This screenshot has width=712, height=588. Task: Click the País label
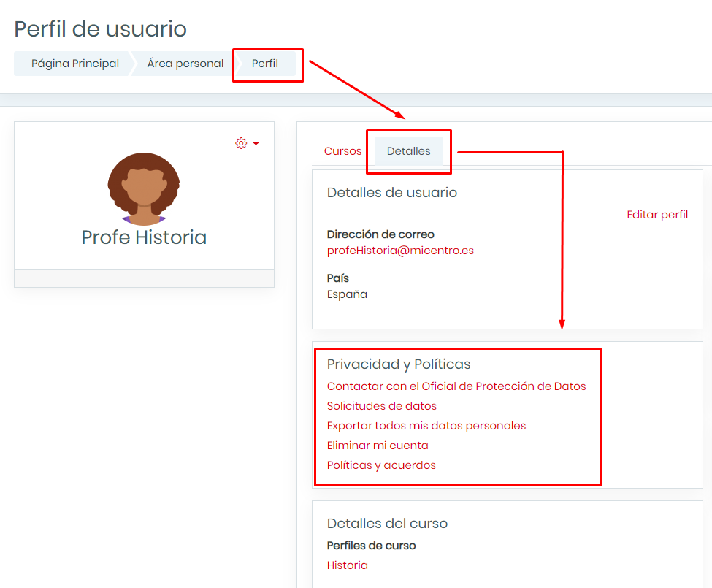[x=338, y=278]
